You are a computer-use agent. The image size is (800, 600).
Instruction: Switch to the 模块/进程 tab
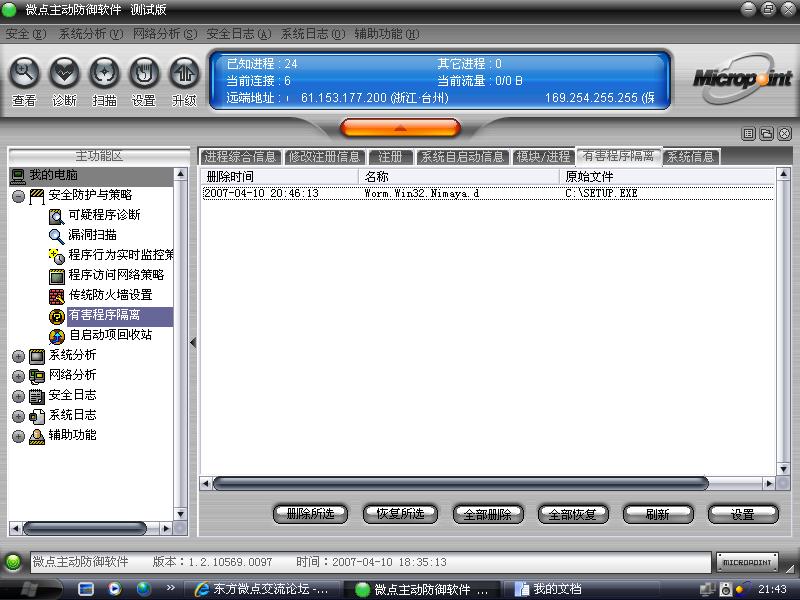click(x=543, y=157)
